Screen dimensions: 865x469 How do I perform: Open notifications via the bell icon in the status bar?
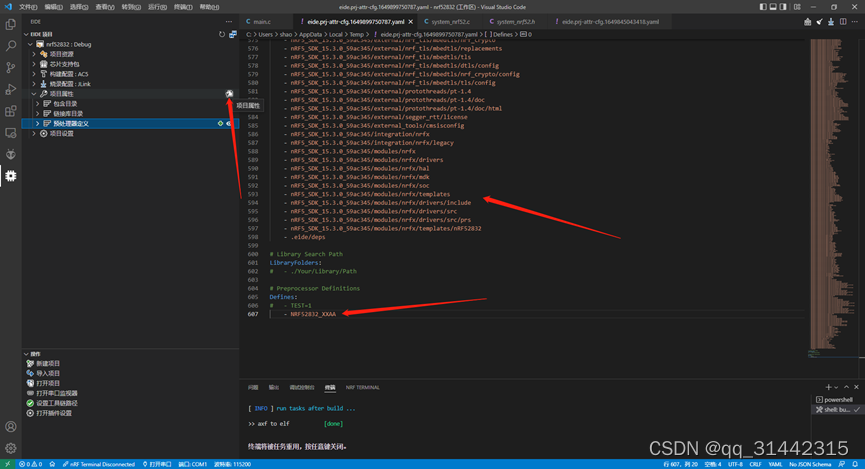(x=855, y=464)
